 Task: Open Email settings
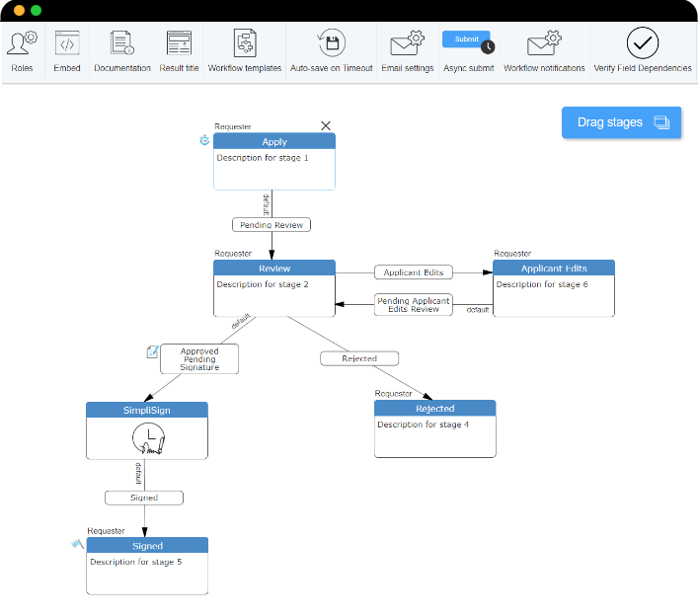coord(407,44)
